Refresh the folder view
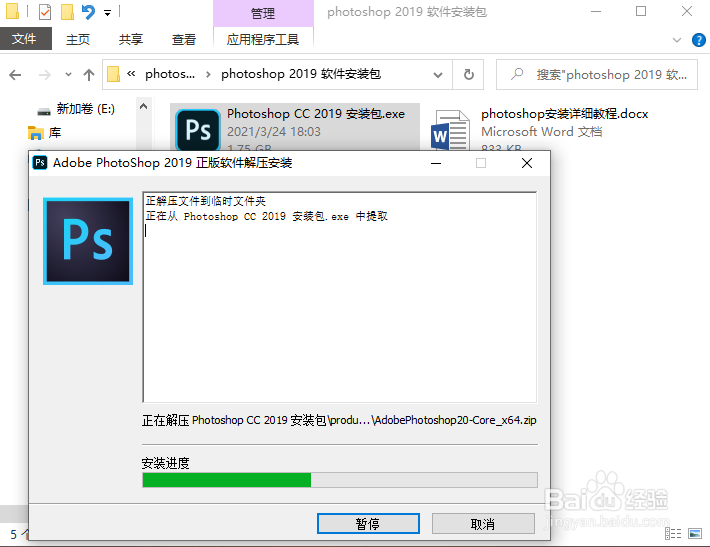710x547 pixels. coord(469,75)
